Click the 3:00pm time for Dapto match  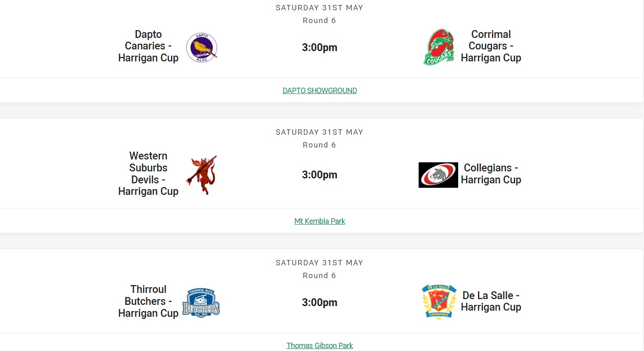point(320,48)
